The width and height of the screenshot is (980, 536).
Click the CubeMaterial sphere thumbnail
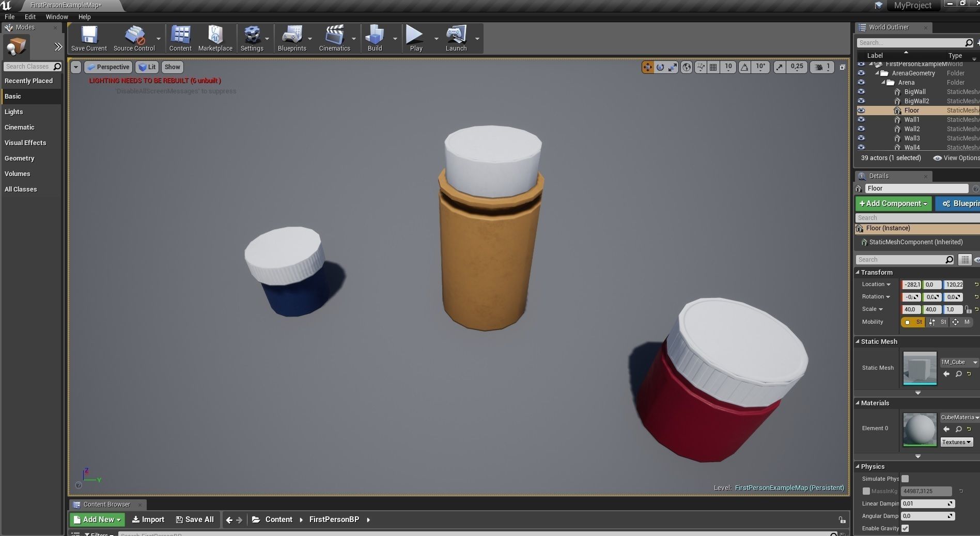click(920, 429)
